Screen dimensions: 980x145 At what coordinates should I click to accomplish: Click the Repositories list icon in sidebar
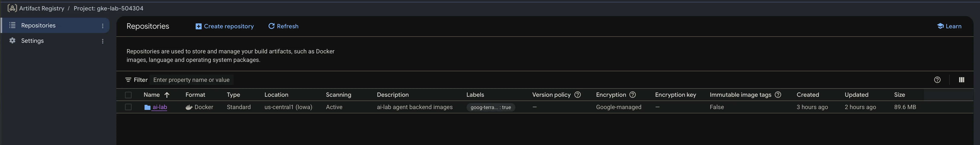coord(12,25)
